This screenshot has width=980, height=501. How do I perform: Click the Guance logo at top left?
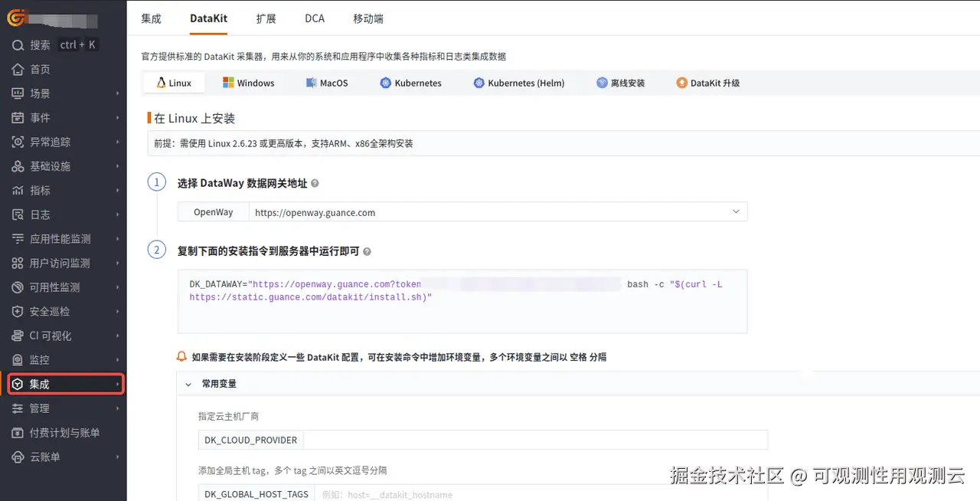coord(18,17)
